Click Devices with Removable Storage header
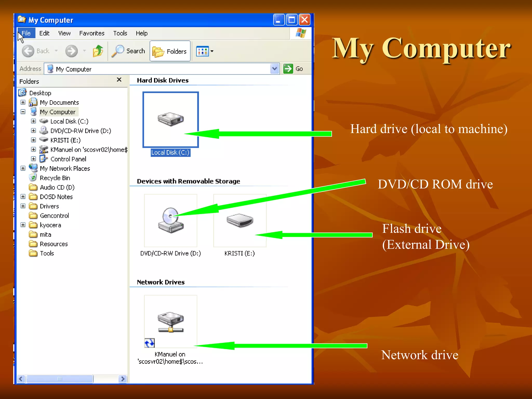 pos(188,181)
